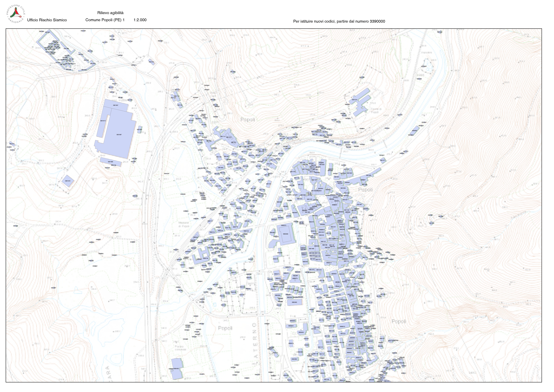554x392 pixels.
Task: Click the 'Comune Popoli (PE) 1' label
Action: pyautogui.click(x=105, y=20)
